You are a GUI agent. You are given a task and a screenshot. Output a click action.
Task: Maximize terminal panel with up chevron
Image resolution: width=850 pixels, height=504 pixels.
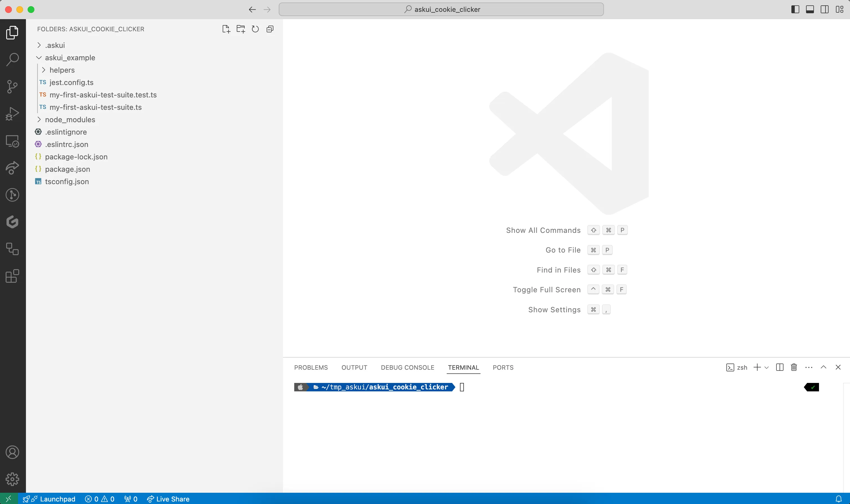tap(824, 367)
